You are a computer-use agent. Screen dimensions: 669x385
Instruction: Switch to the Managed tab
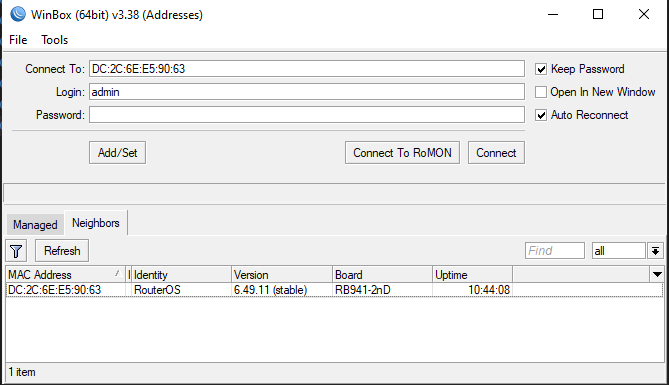click(x=35, y=225)
